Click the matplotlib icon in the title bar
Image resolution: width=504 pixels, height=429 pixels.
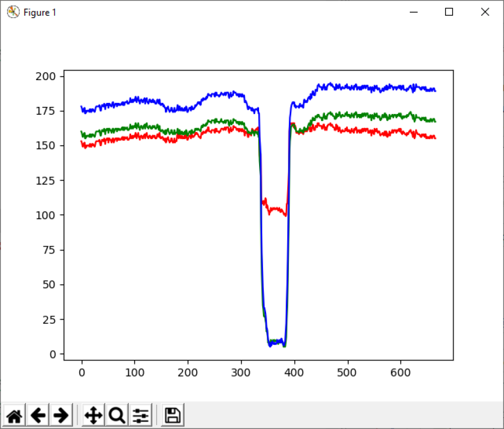click(13, 12)
